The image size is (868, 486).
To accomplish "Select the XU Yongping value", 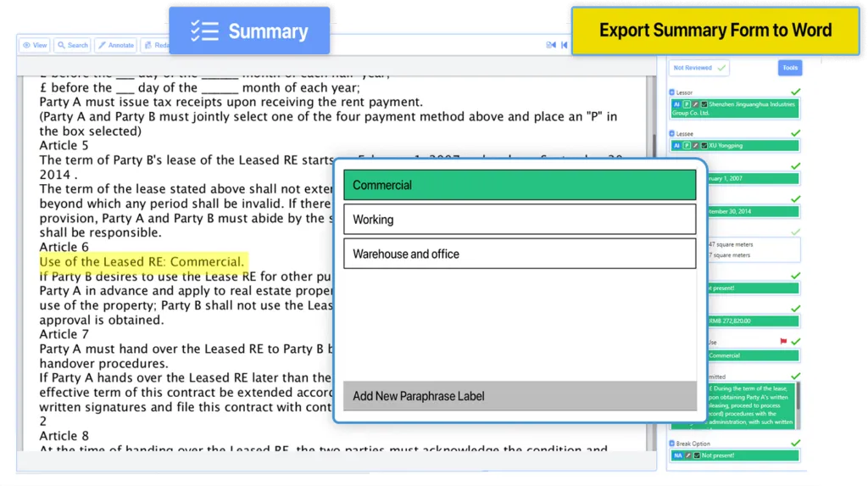I will pos(735,146).
